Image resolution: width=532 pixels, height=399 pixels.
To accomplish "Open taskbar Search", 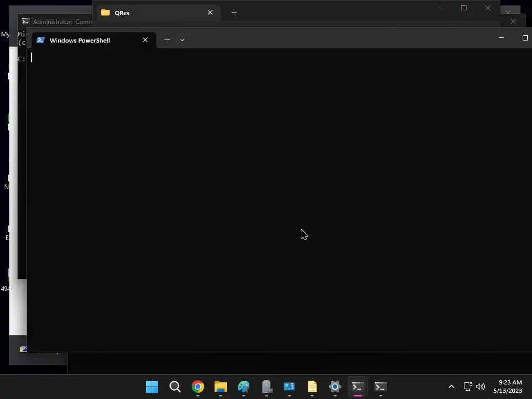I will 175,387.
